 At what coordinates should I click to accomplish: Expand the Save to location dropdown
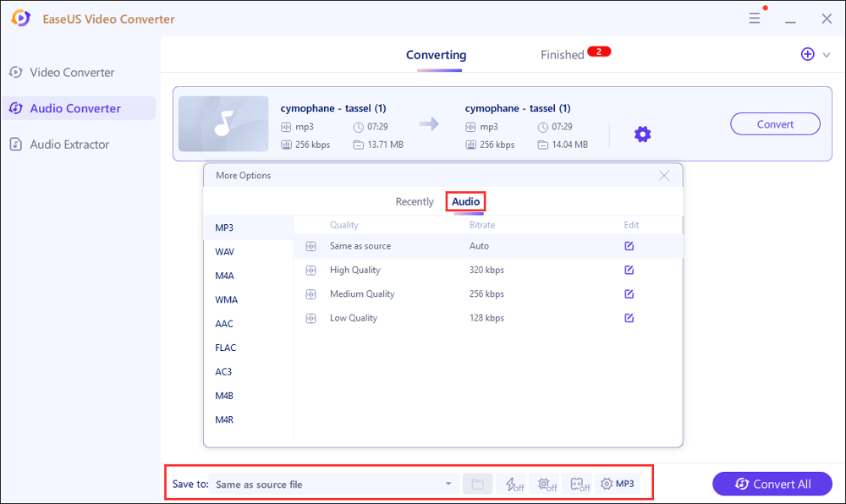tap(448, 485)
